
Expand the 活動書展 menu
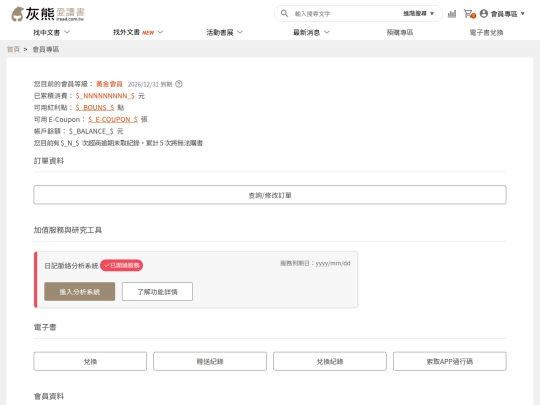coord(225,32)
